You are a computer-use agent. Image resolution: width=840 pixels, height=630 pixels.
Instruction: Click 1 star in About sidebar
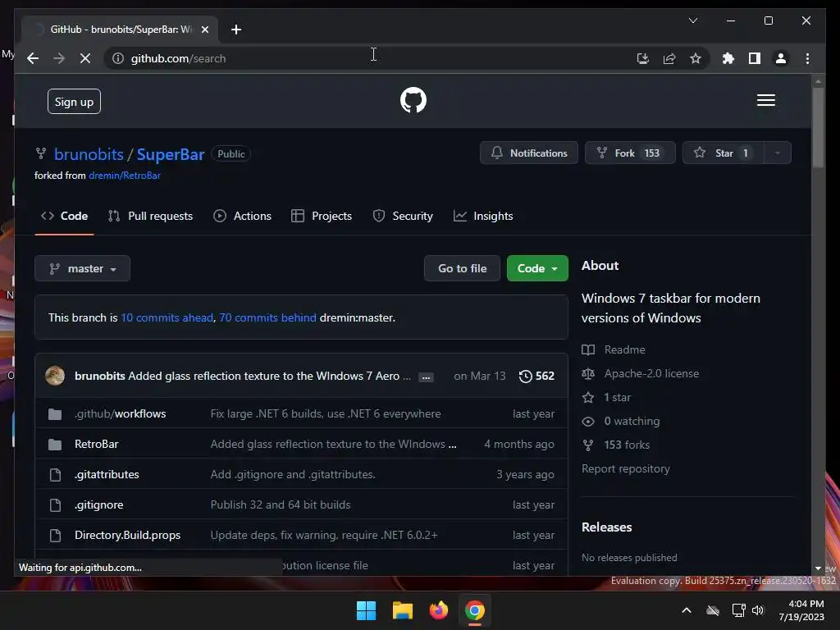click(607, 398)
